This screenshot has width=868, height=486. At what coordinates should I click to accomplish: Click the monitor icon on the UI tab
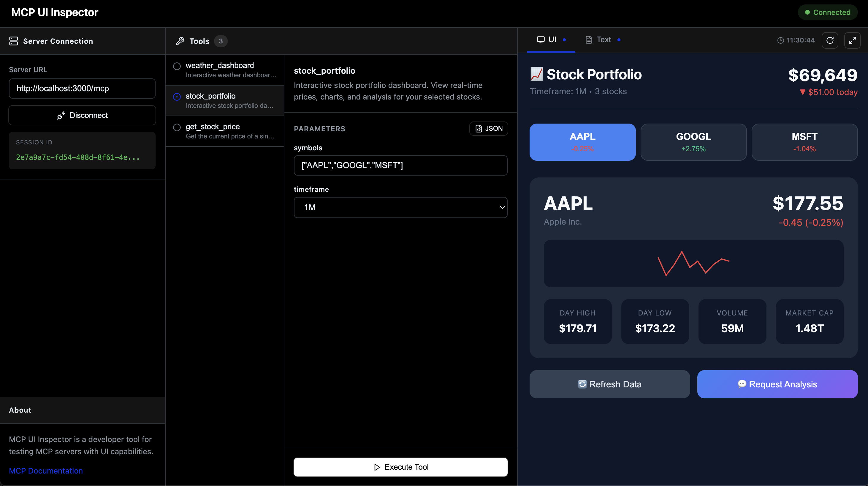coord(541,40)
